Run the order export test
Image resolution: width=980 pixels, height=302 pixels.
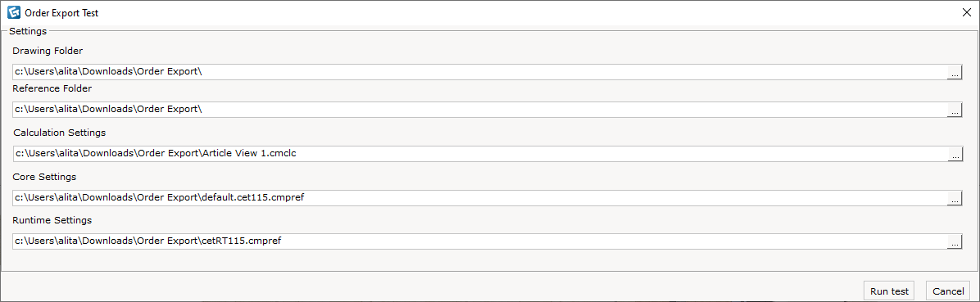[x=889, y=291]
